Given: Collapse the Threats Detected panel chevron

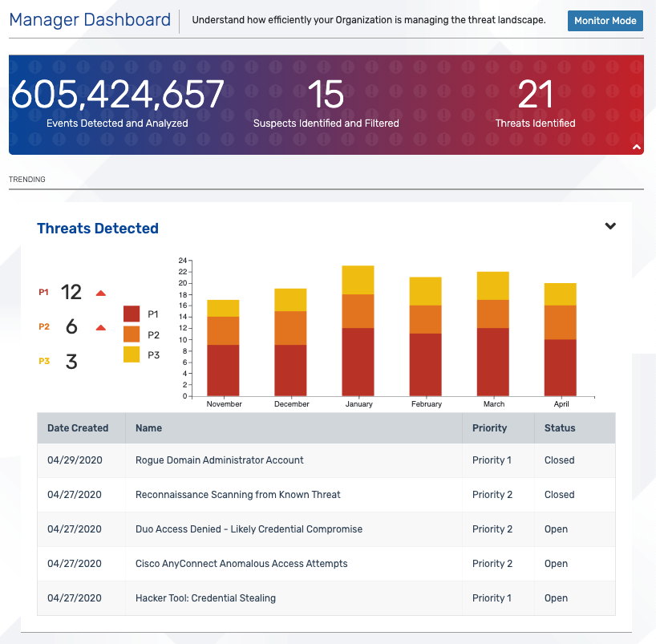Looking at the screenshot, I should coord(610,226).
